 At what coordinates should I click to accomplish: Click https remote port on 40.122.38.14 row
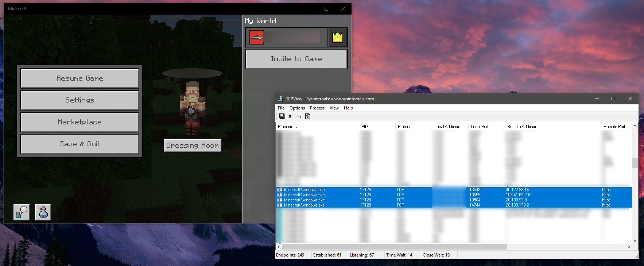[606, 190]
